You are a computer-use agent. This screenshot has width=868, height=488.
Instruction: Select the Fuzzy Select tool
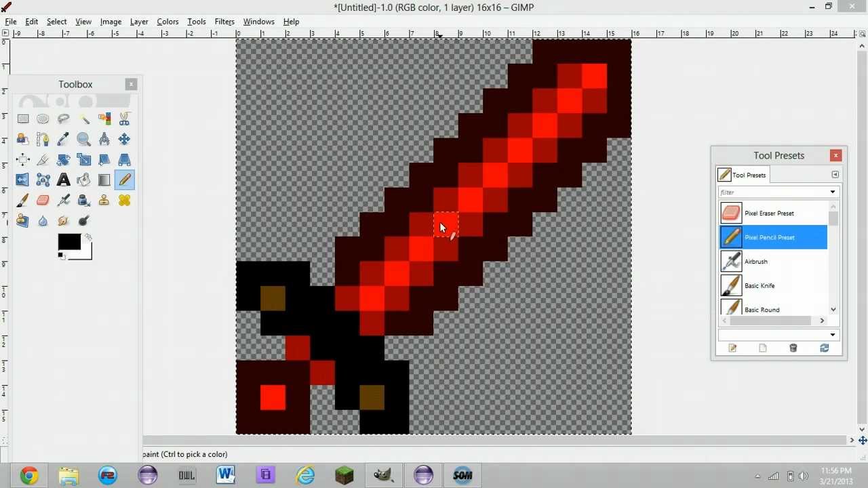coord(84,119)
